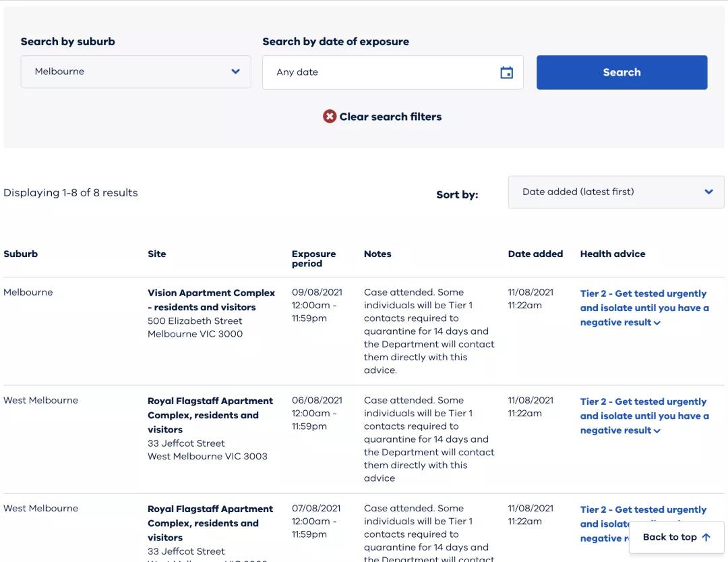Click 'West Melbourne VIC 3003' address text
This screenshot has height=562, width=728.
pyautogui.click(x=208, y=456)
